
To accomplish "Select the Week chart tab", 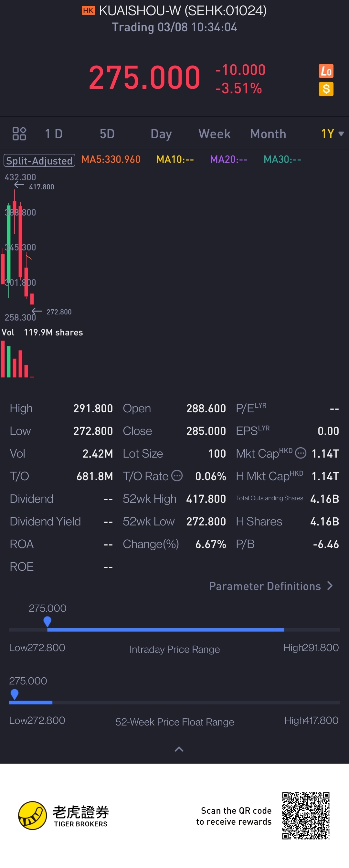I will click(x=214, y=134).
